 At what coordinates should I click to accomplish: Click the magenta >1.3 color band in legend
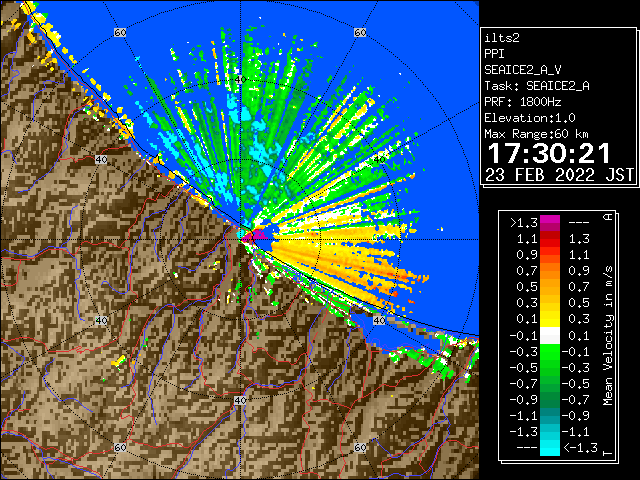[x=550, y=223]
